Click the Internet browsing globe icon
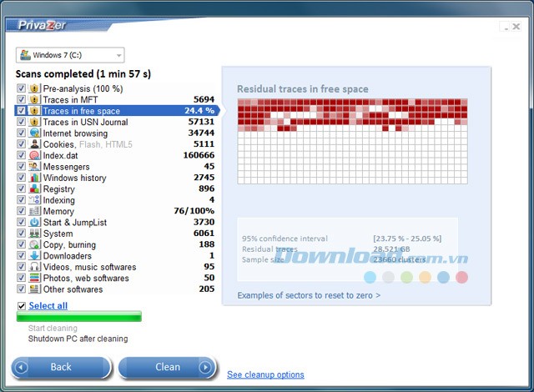Image resolution: width=534 pixels, height=392 pixels. (x=34, y=133)
